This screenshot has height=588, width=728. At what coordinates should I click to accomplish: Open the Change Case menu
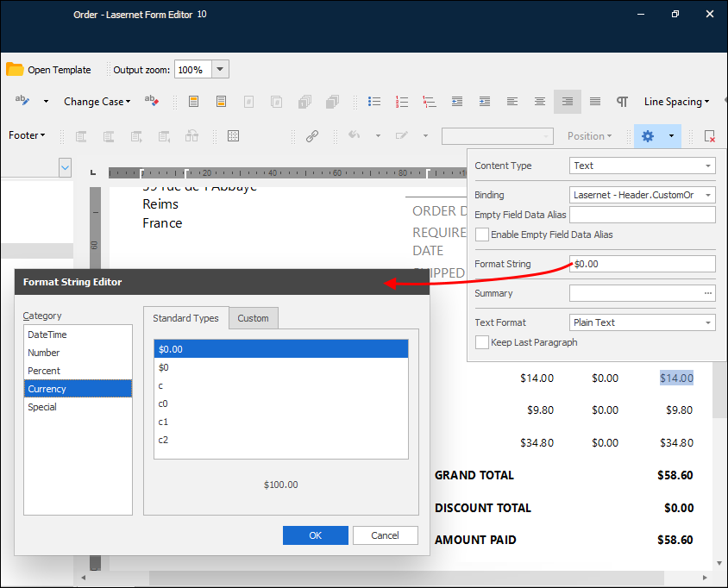pyautogui.click(x=97, y=102)
